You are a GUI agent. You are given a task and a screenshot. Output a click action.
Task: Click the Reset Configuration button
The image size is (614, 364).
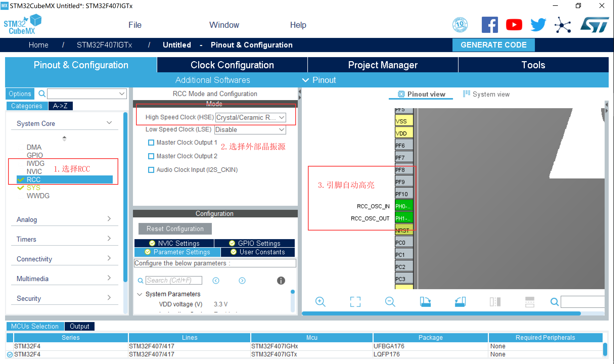[175, 229]
